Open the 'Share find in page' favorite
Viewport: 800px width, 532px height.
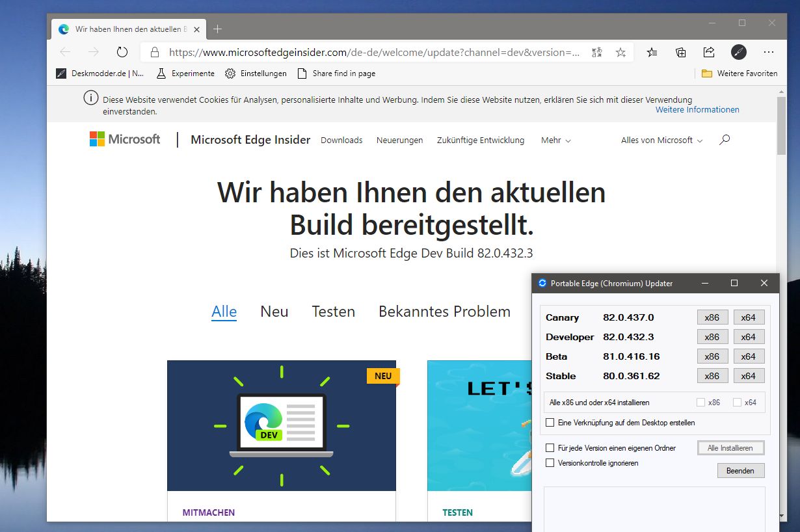pos(336,73)
